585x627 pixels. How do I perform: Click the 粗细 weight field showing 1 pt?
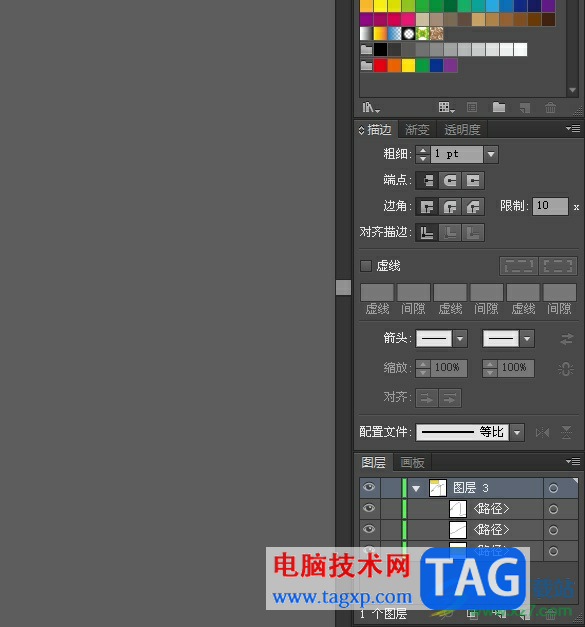pyautogui.click(x=457, y=154)
